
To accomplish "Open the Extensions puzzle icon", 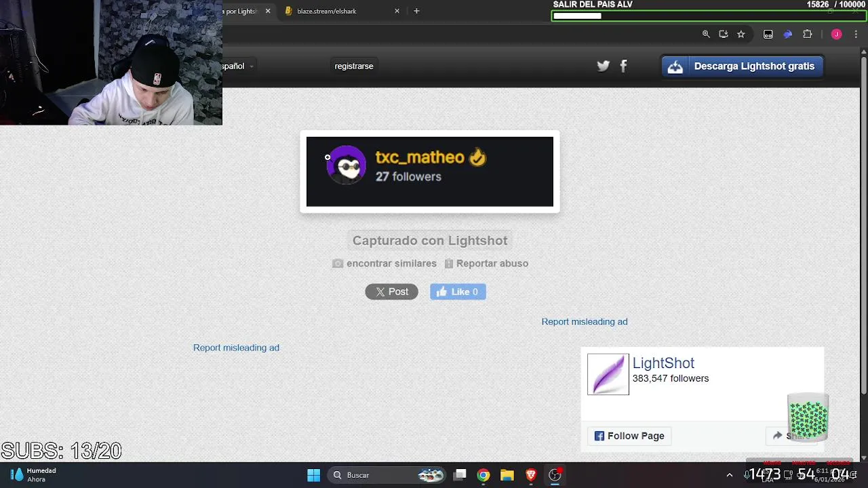I will pos(807,34).
